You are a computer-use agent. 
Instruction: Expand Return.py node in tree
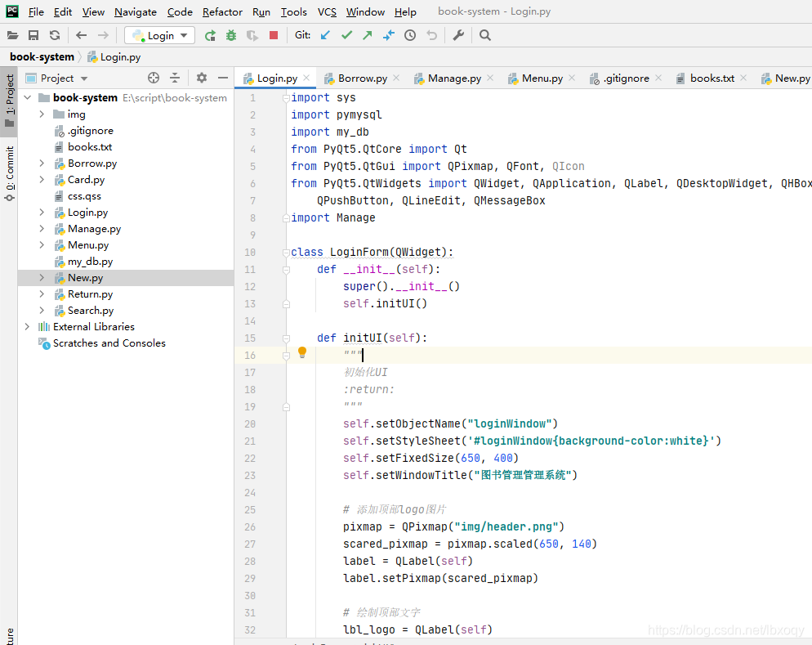point(42,293)
